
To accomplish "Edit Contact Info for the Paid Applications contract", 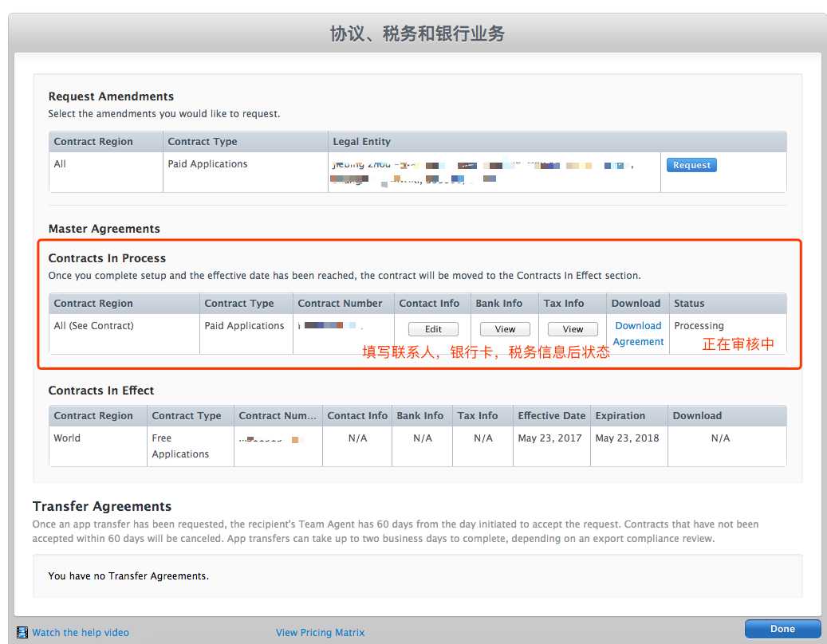I will 433,329.
